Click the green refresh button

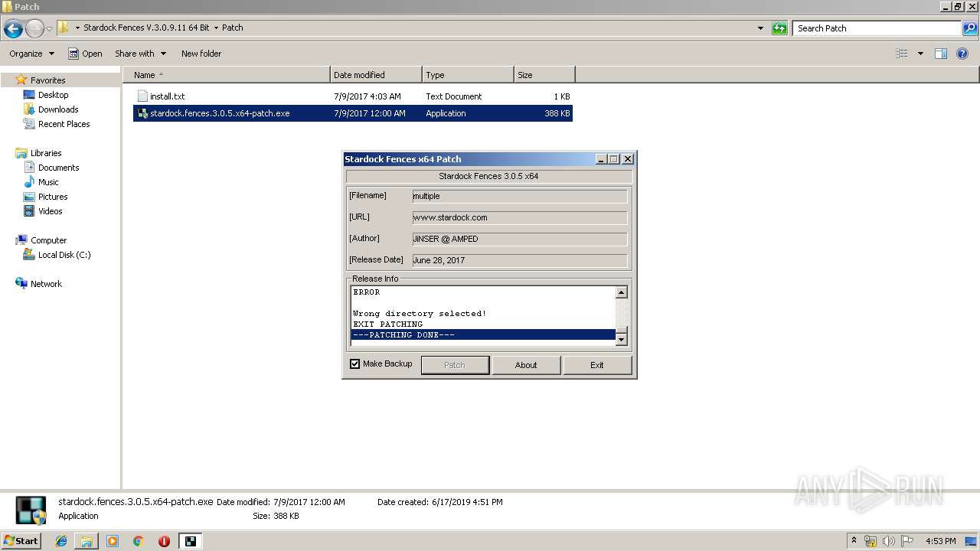779,28
